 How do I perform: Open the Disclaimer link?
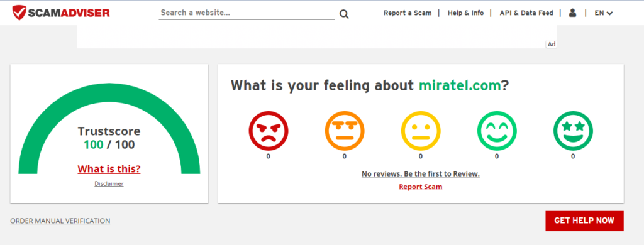109,184
